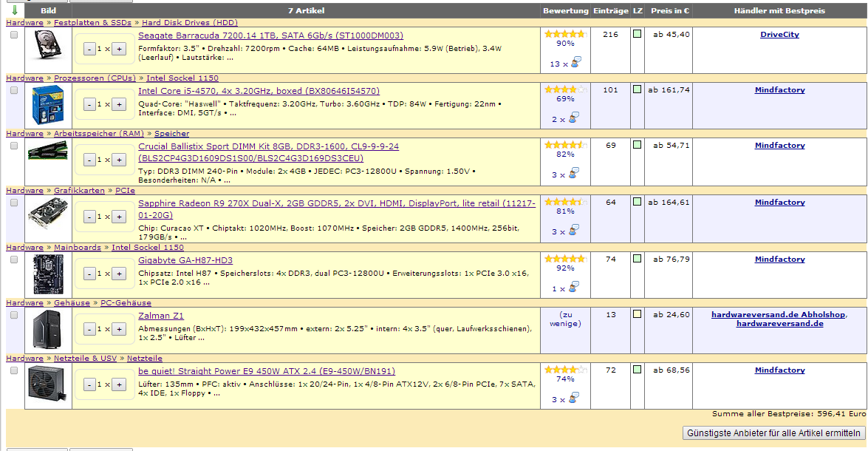Open user reviews icon for Sapphire Radeon R9 270X

click(574, 230)
